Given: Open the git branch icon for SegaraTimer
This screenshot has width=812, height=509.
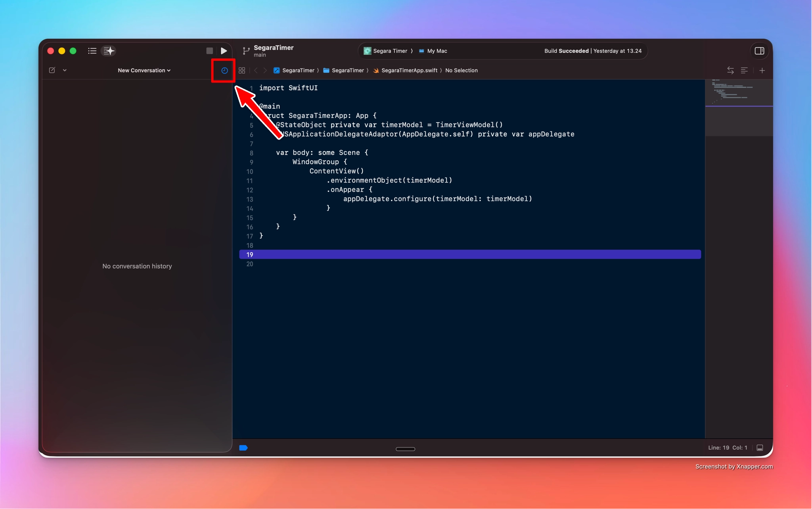Looking at the screenshot, I should 246,51.
